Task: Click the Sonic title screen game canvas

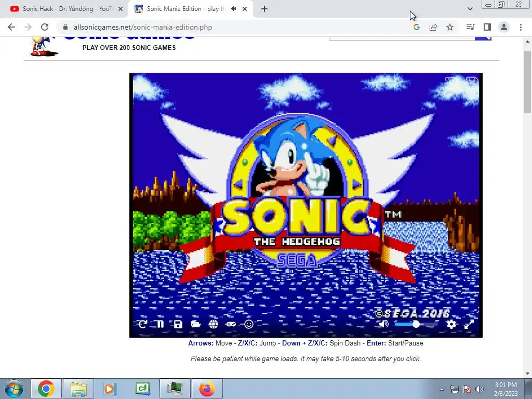Action: coord(305,205)
